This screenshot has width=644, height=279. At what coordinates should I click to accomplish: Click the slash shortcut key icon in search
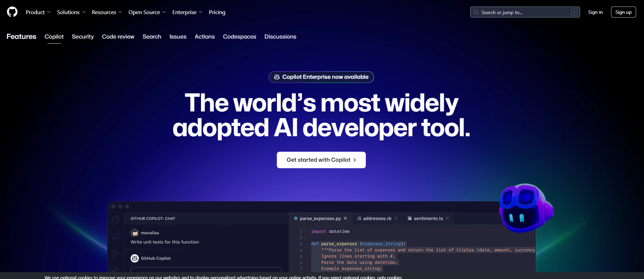point(574,12)
